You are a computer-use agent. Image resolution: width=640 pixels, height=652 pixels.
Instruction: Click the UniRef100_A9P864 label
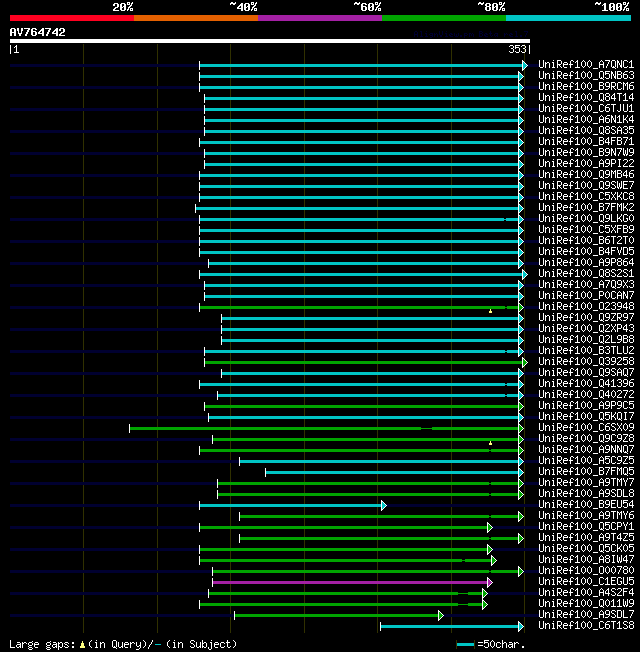point(586,262)
